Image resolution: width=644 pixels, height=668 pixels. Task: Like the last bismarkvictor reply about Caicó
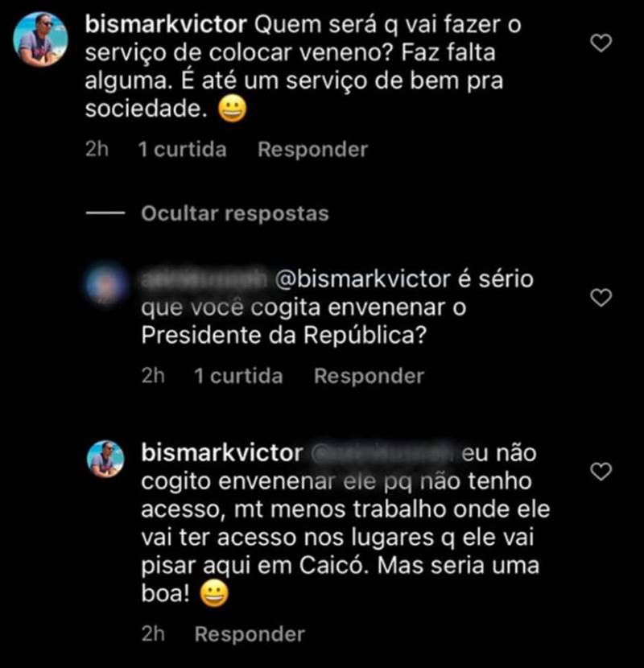(601, 471)
